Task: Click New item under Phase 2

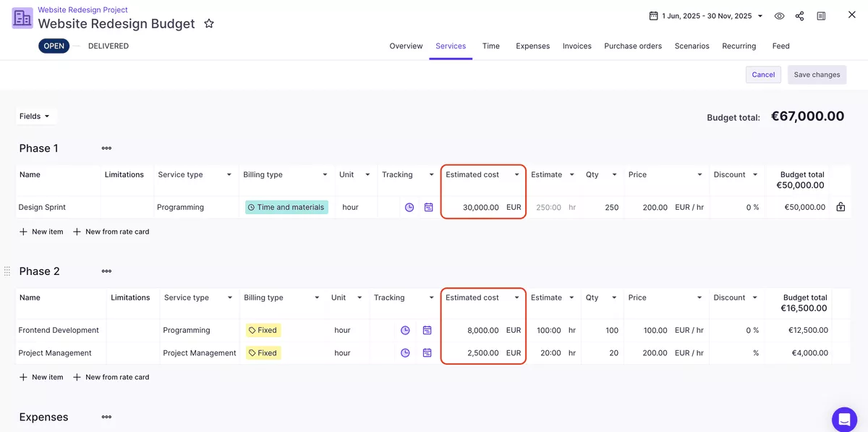Action: coord(41,378)
